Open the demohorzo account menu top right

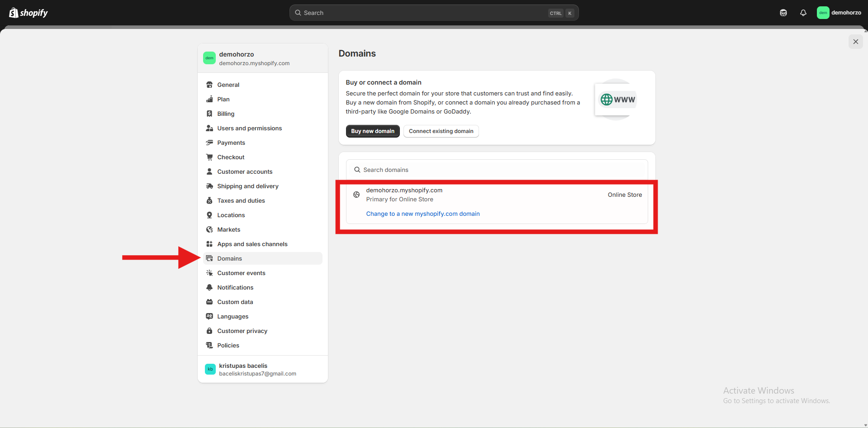tap(839, 13)
